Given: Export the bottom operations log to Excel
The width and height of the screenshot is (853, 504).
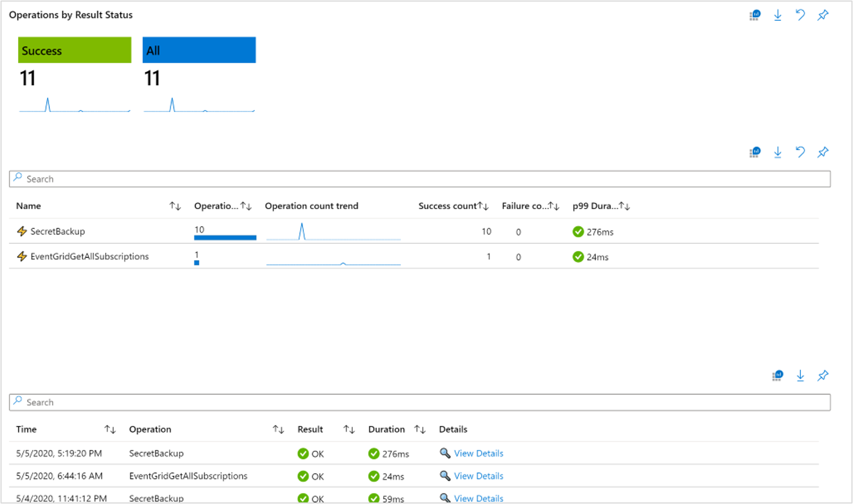Looking at the screenshot, I should coord(800,375).
